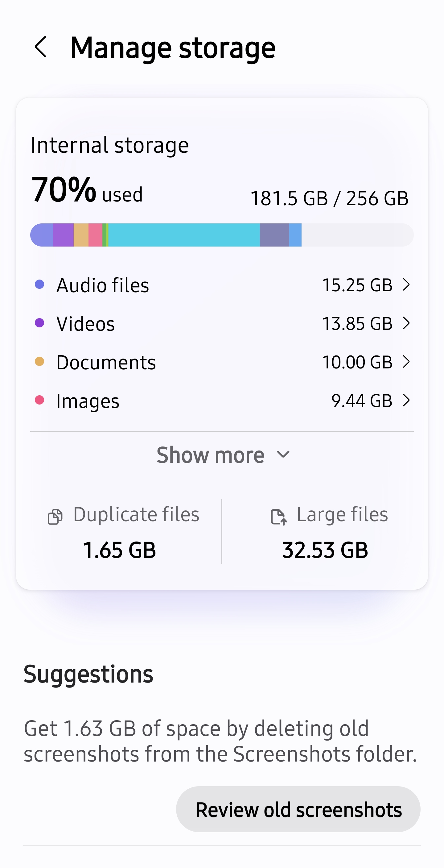Viewport: 444px width, 868px height.
Task: Open Videos chevron arrow
Action: (406, 323)
